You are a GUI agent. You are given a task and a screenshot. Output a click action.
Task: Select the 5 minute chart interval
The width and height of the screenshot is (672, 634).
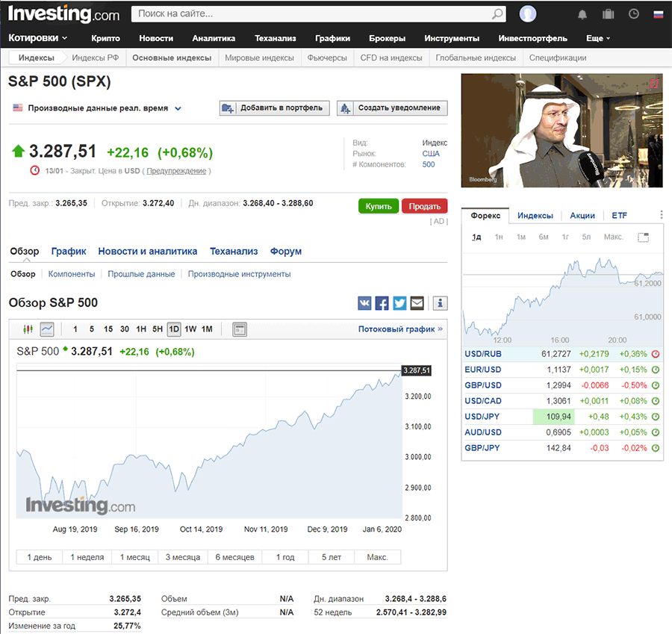92,329
